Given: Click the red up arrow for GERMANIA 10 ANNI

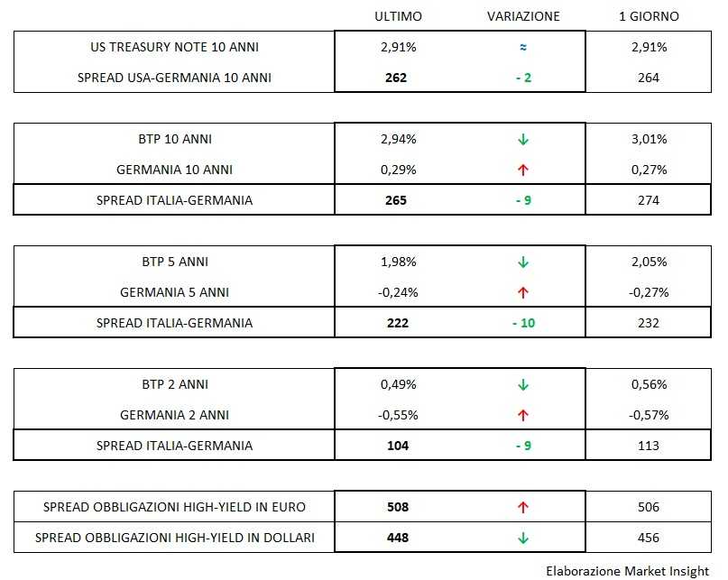Looking at the screenshot, I should (523, 170).
